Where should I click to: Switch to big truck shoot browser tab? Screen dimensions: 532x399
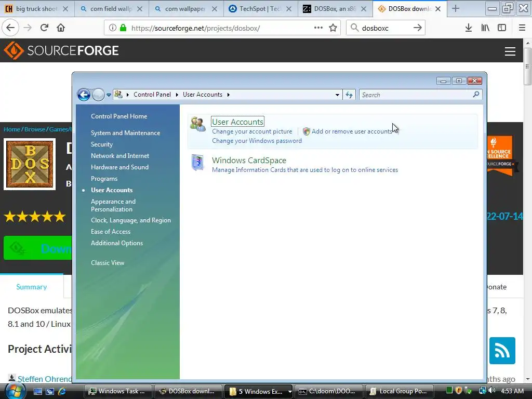pos(37,9)
